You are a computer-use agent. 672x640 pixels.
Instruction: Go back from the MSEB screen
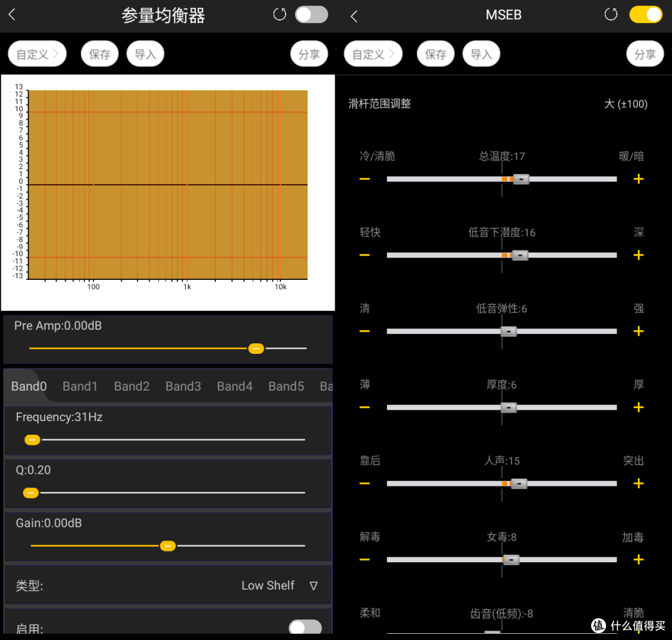[x=353, y=16]
